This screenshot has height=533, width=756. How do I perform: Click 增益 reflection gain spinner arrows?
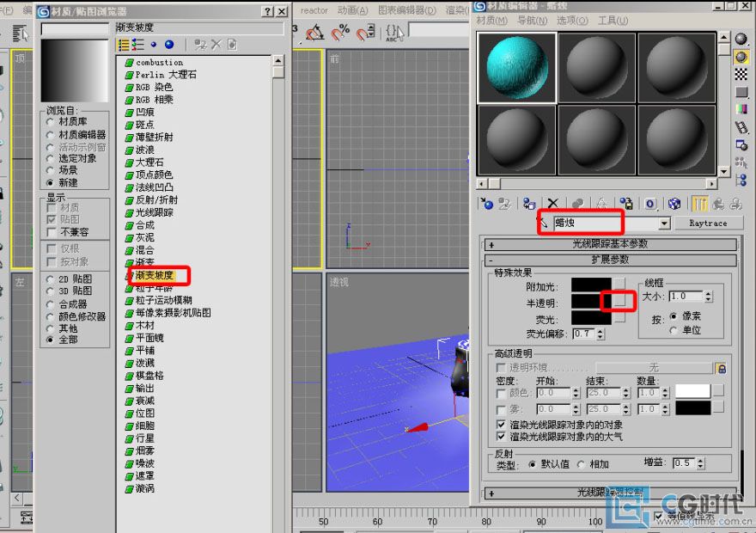[700, 463]
